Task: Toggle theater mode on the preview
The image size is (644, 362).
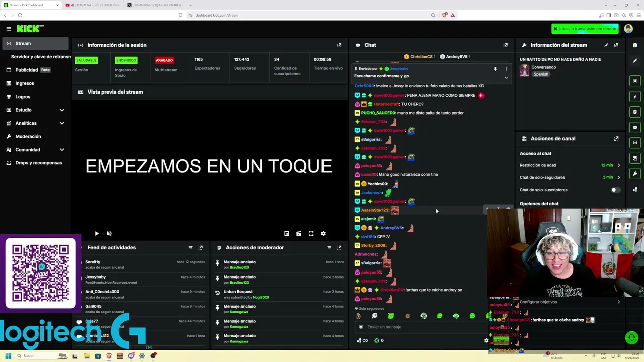Action: coord(299,234)
